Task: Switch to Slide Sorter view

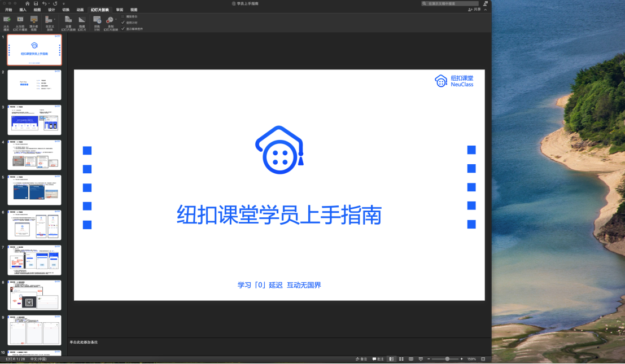Action: [401, 359]
